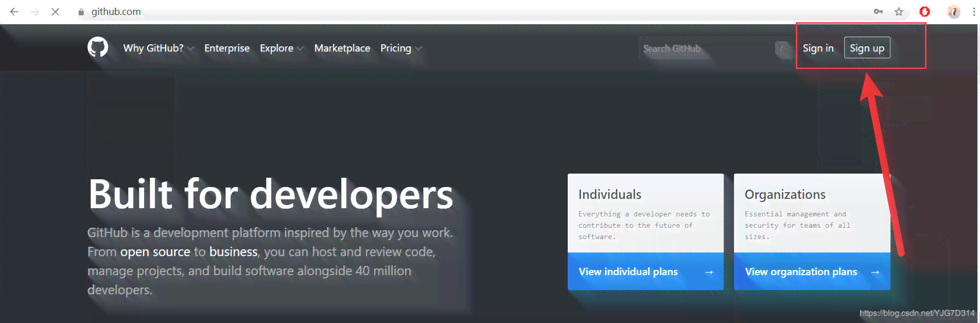
Task: Click View organization plans button
Action: (812, 271)
